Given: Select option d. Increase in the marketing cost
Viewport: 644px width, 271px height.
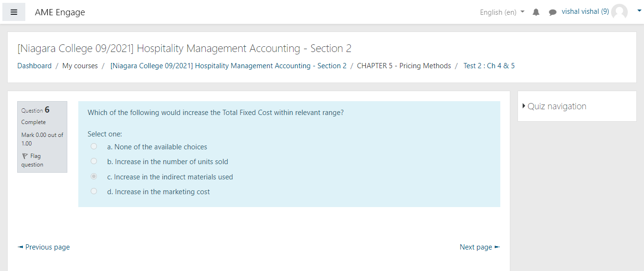Looking at the screenshot, I should (94, 191).
